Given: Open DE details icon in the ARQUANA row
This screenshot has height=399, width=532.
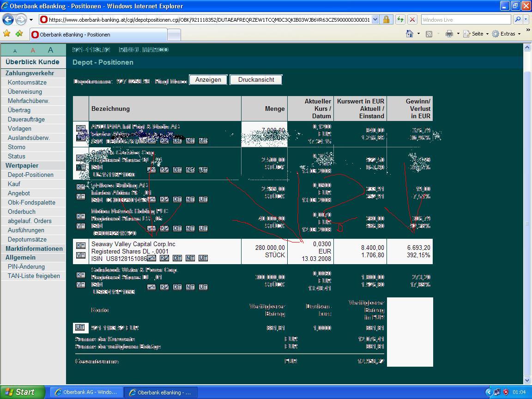Looking at the screenshot, I should point(177,140).
